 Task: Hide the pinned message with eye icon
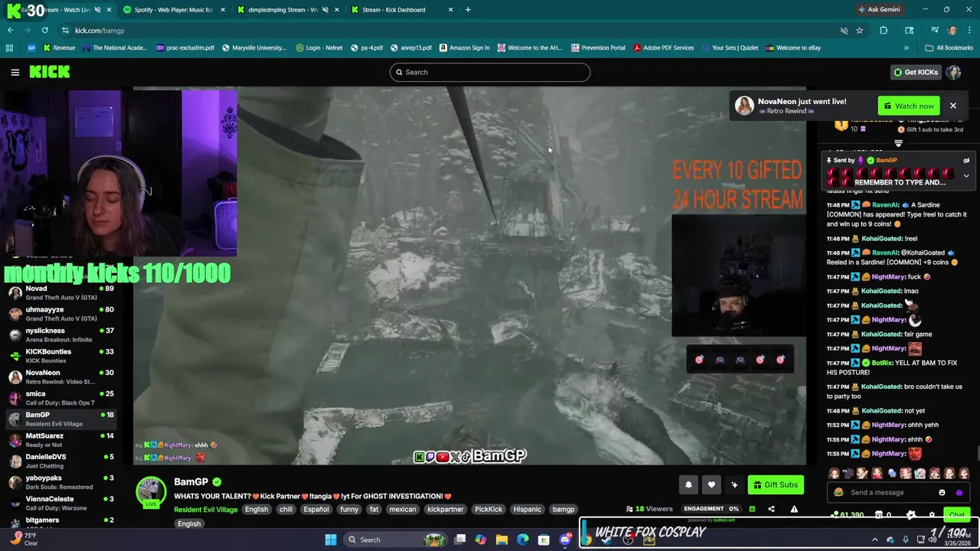click(966, 161)
